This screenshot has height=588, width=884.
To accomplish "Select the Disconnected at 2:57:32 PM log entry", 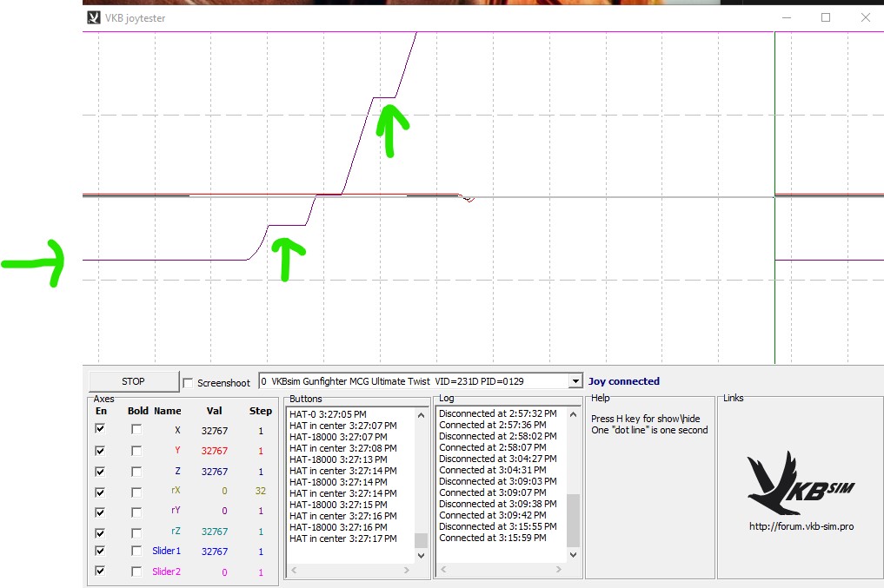I will coord(498,413).
